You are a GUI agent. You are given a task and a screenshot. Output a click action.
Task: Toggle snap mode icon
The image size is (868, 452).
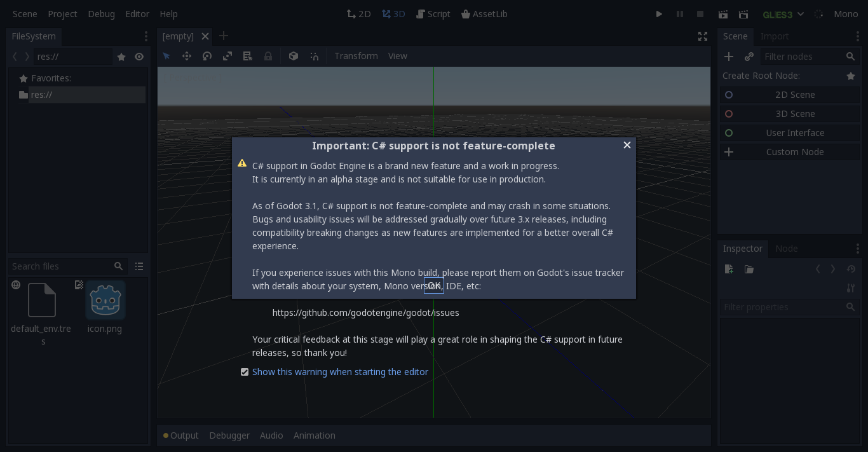314,56
